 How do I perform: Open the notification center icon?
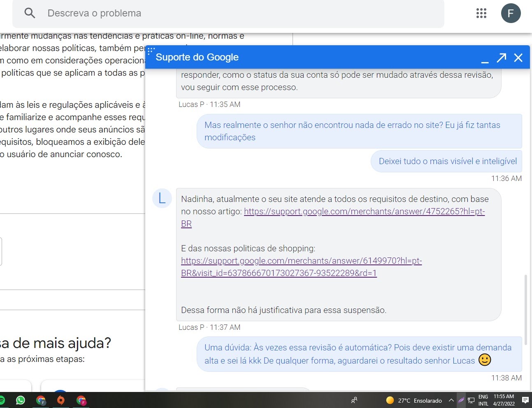[525, 400]
